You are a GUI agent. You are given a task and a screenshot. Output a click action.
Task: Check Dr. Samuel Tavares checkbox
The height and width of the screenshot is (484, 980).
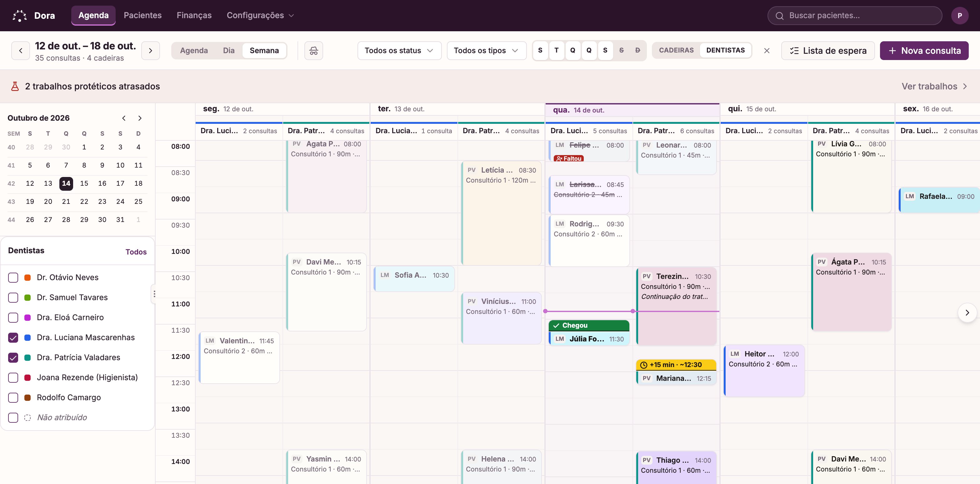pos(13,298)
